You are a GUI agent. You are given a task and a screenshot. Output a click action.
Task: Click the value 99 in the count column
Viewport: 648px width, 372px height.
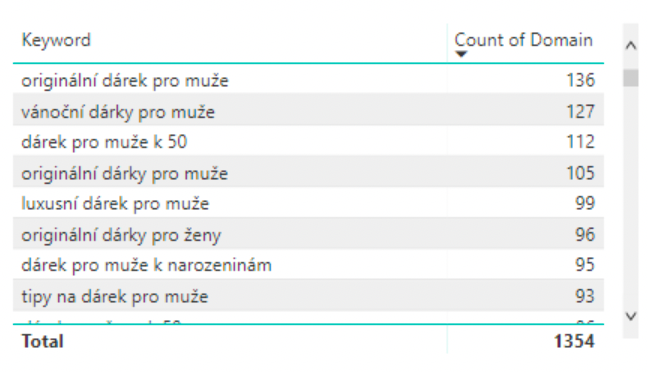click(x=585, y=203)
